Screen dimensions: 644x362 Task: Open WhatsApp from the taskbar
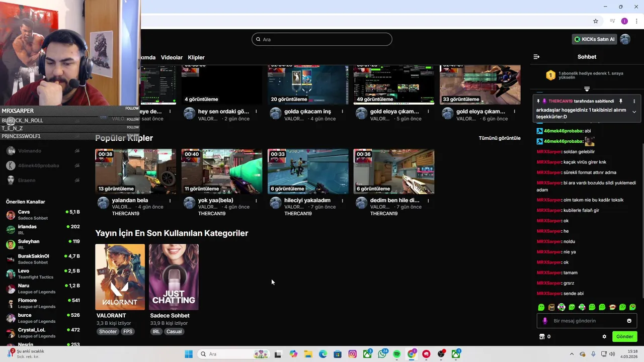click(x=382, y=354)
